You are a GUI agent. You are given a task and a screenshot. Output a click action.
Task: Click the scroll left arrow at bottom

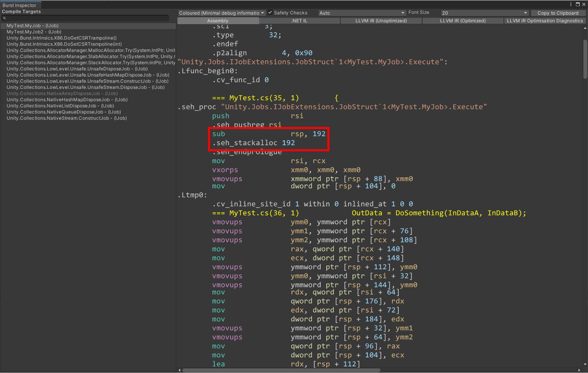179,370
